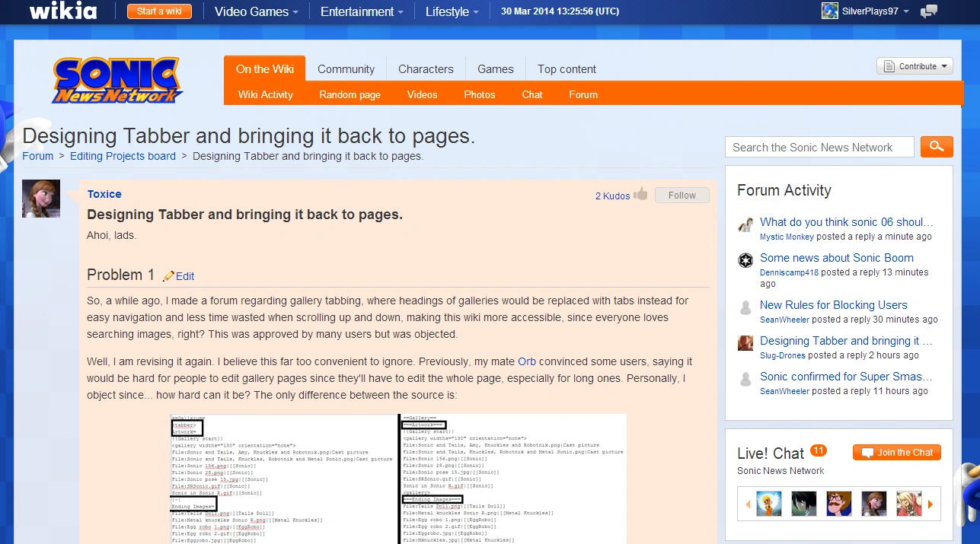980x544 pixels.
Task: Click the Search the Sonic News Network field
Action: [x=819, y=148]
